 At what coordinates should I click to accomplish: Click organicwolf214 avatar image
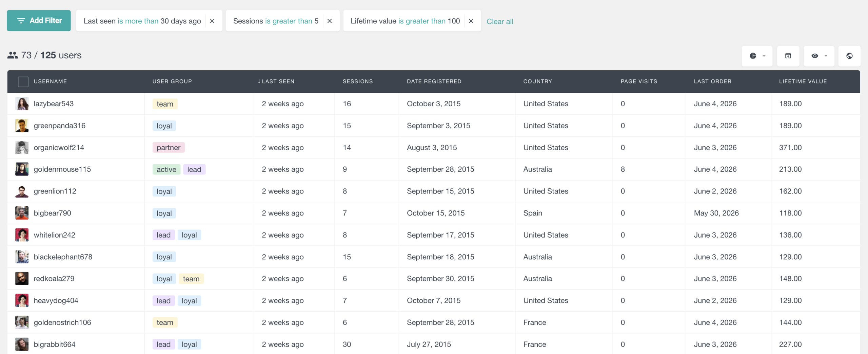click(22, 148)
